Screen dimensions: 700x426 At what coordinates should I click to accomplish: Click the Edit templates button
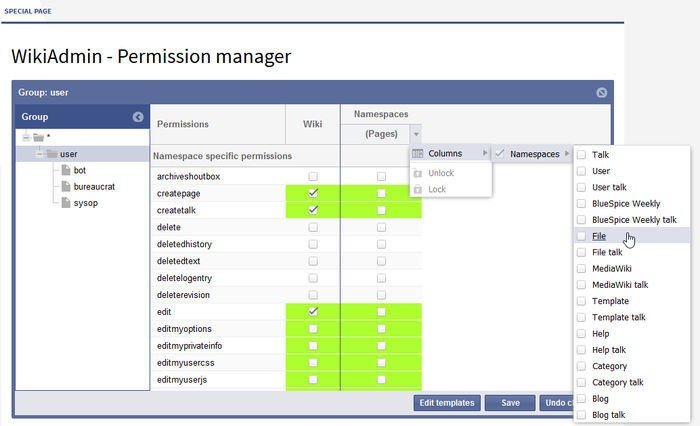tap(446, 403)
